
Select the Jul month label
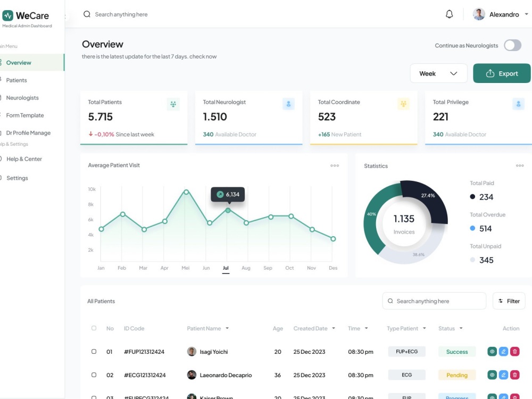[226, 268]
